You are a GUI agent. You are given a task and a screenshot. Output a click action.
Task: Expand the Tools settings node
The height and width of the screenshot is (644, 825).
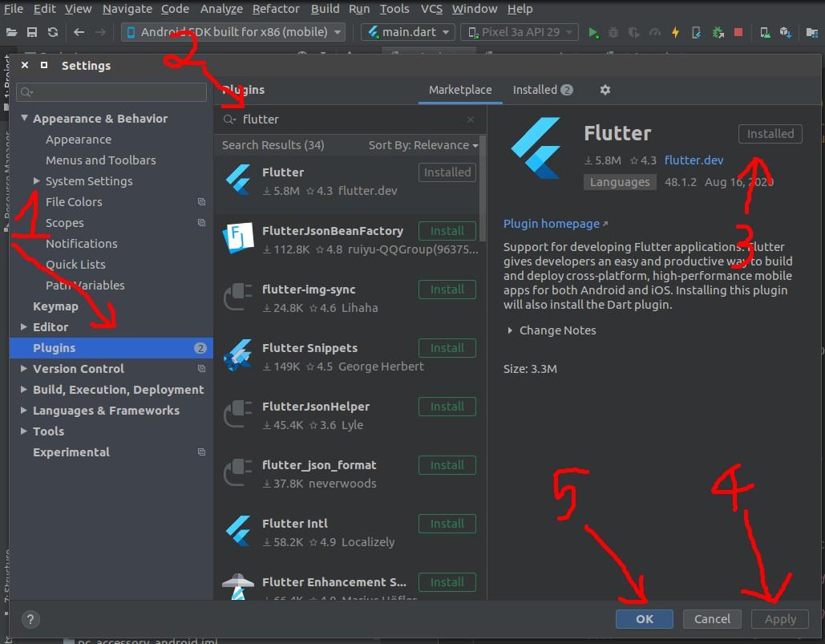[x=24, y=431]
